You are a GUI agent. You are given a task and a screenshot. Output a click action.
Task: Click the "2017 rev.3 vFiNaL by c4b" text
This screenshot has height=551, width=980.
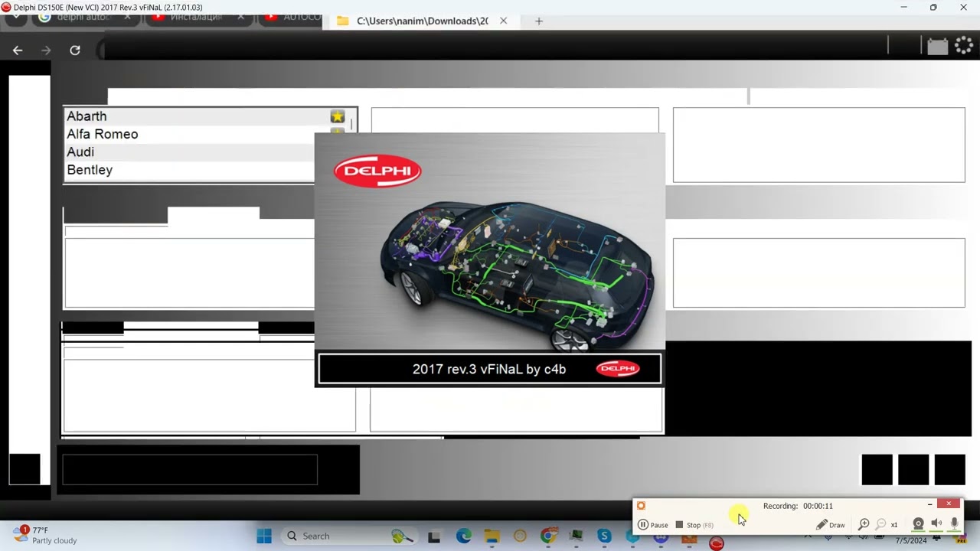pos(489,369)
